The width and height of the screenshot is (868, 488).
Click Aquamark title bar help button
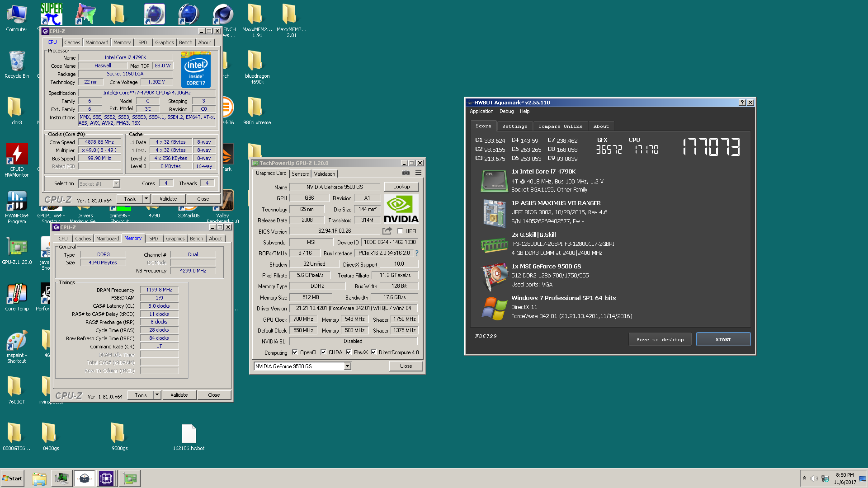coord(742,103)
